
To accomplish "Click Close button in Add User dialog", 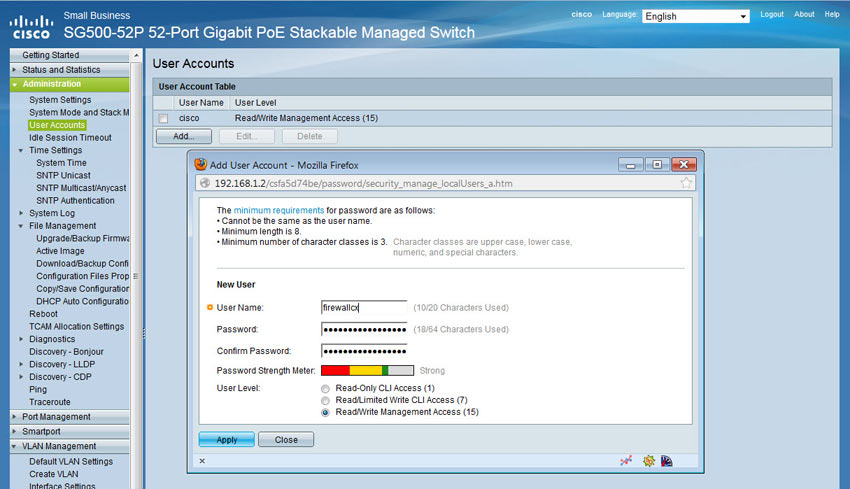I will [x=286, y=440].
